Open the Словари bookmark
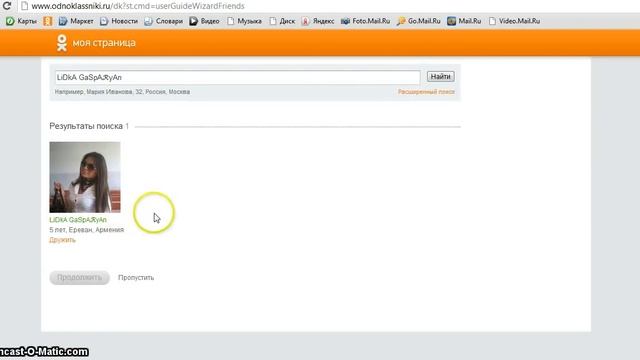This screenshot has width=640, height=360. [x=163, y=21]
